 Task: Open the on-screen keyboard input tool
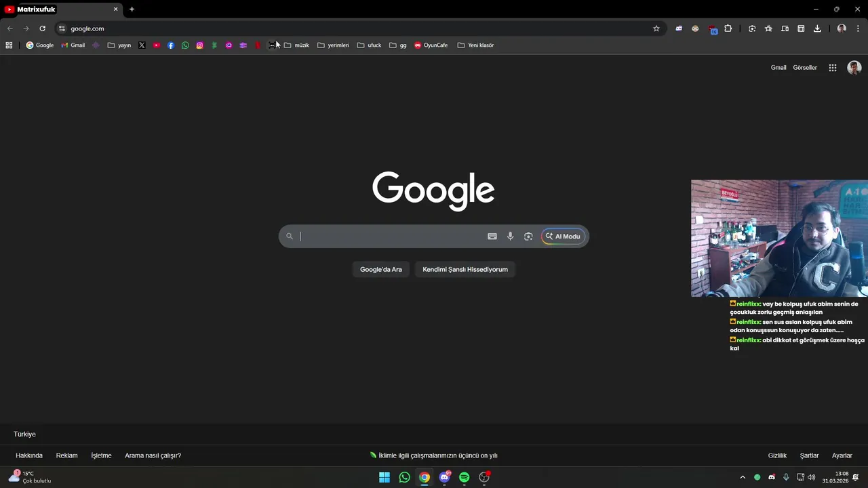click(492, 237)
